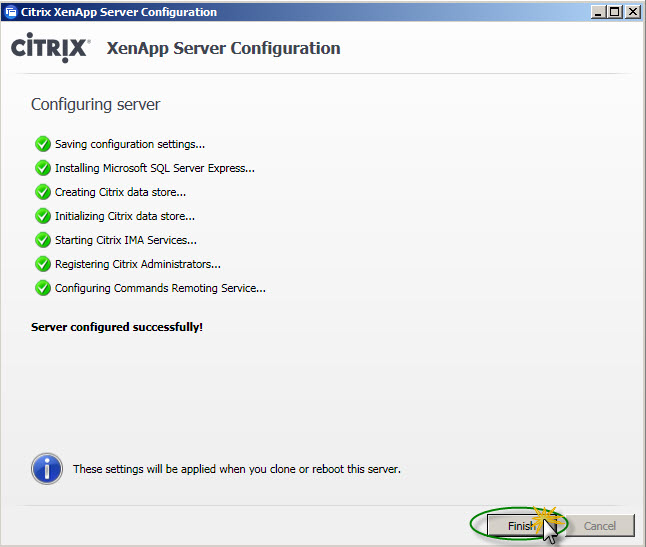Click the green check beside Saving configuration settings
The width and height of the screenshot is (646, 547).
(x=43, y=144)
